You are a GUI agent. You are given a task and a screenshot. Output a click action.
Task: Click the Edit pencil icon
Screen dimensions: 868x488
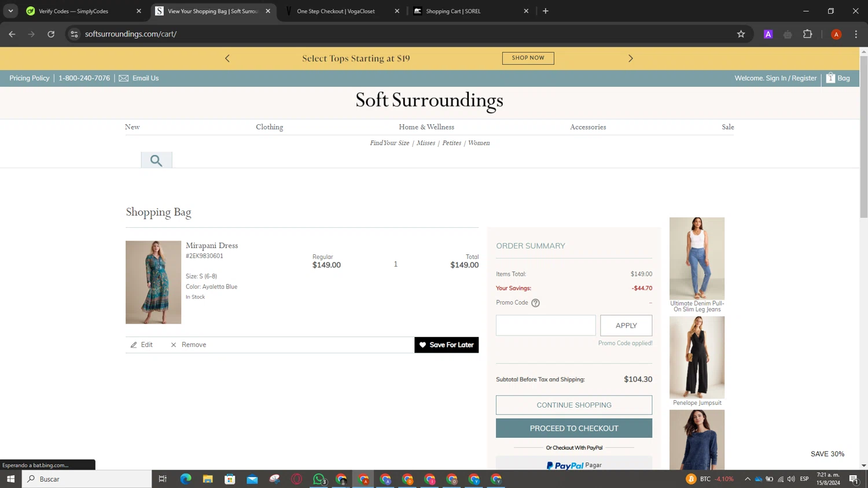tap(134, 345)
